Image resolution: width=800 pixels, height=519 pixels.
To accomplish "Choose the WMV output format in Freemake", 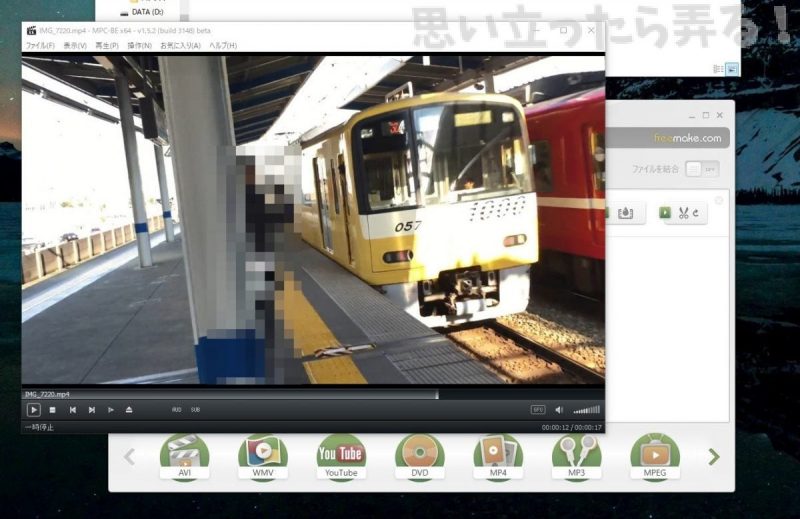I will pyautogui.click(x=263, y=457).
